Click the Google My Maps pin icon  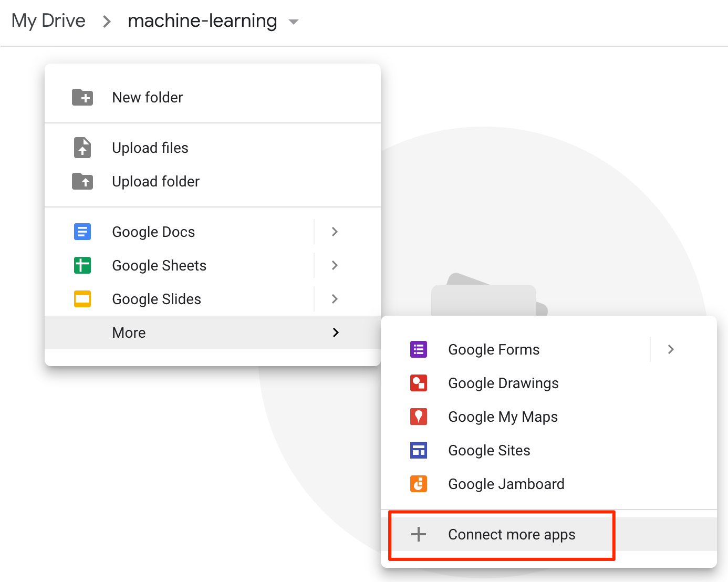tap(419, 417)
